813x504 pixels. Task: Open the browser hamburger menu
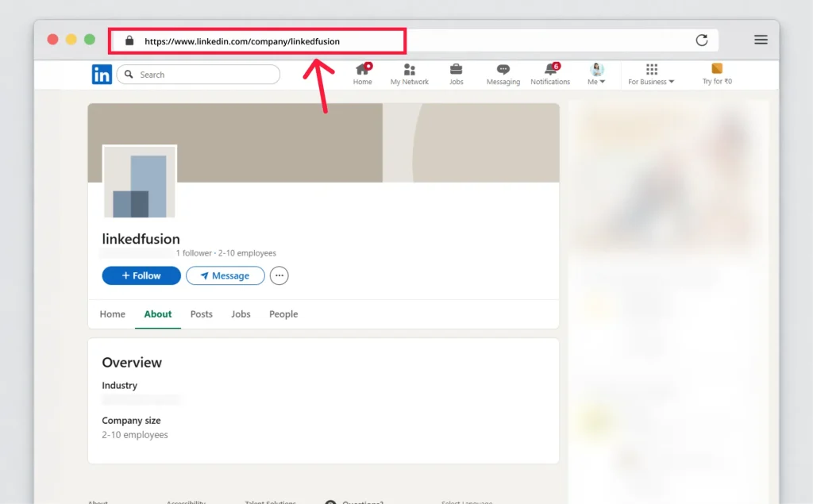[761, 40]
